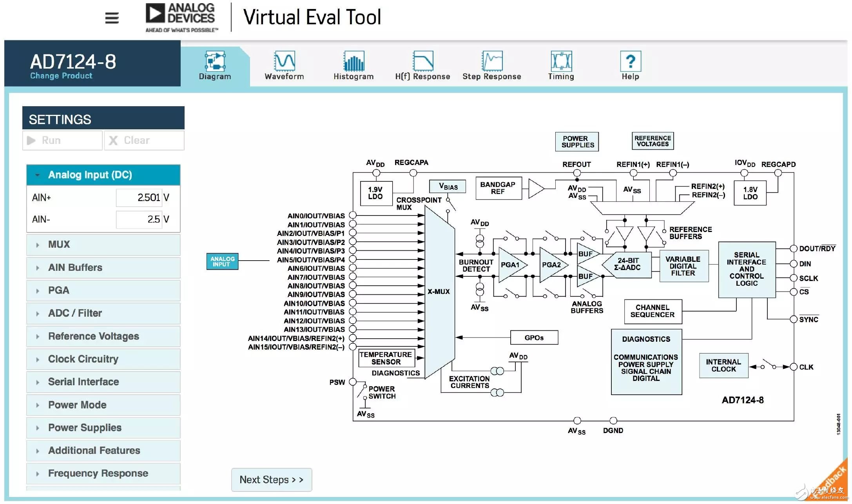Select the Diagram tab icon
The image size is (852, 504).
tap(215, 62)
